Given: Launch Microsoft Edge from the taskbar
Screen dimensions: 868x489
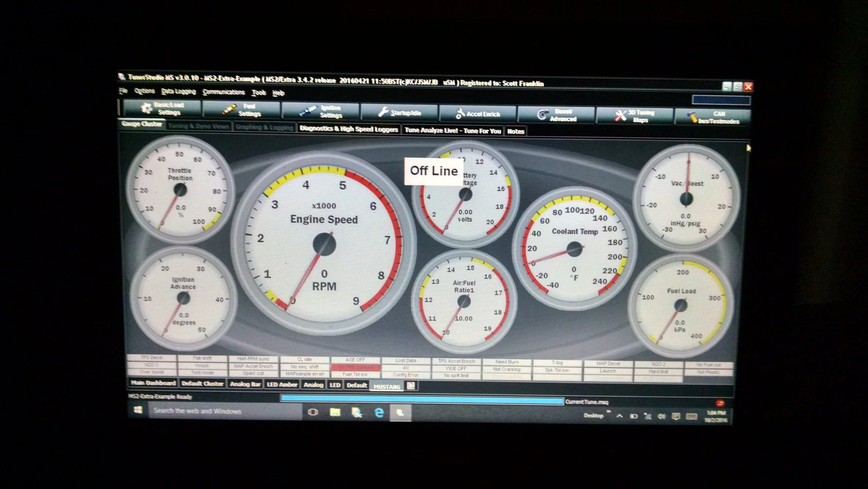Looking at the screenshot, I should (x=379, y=413).
